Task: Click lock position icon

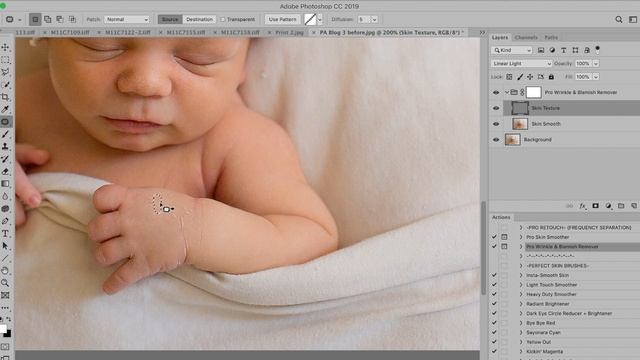Action: click(530, 77)
